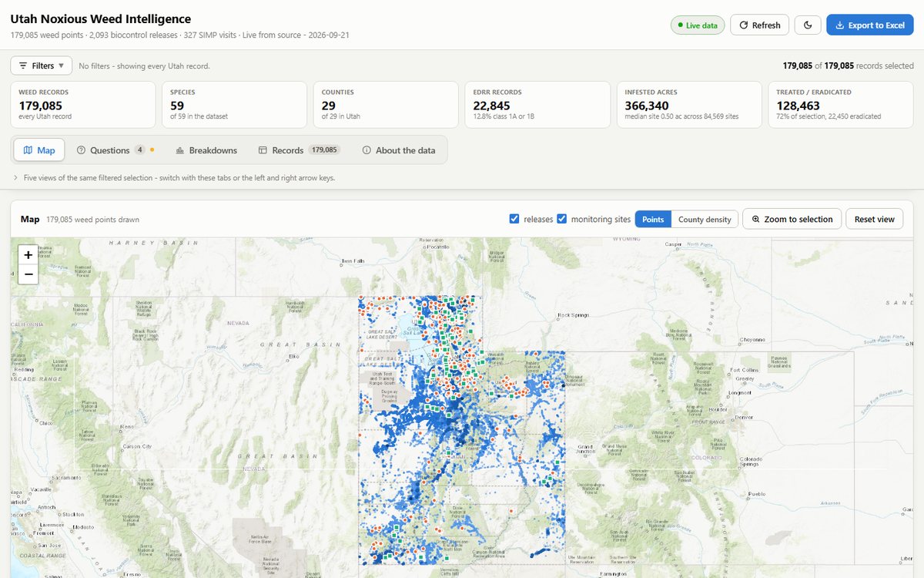Toggle dark mode with the moon icon
The height and width of the screenshot is (578, 924).
[808, 25]
